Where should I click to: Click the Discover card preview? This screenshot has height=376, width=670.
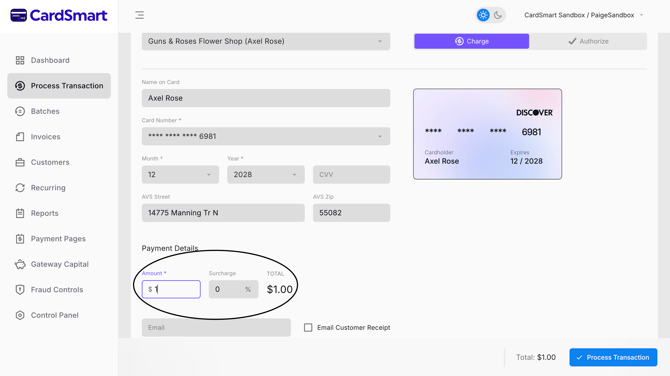pos(488,134)
